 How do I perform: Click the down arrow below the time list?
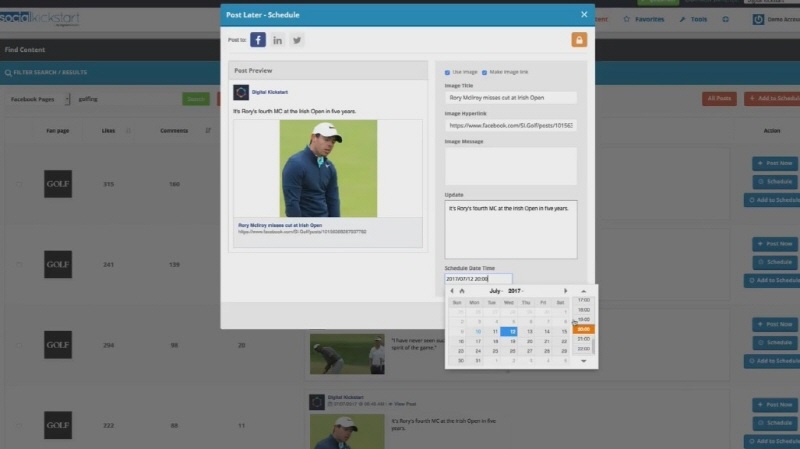click(x=584, y=361)
